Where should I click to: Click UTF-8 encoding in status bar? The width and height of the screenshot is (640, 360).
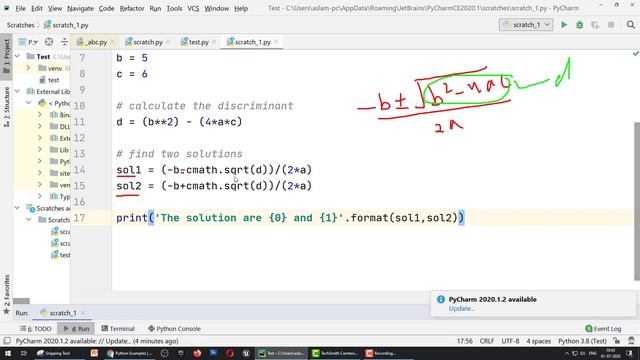click(510, 341)
